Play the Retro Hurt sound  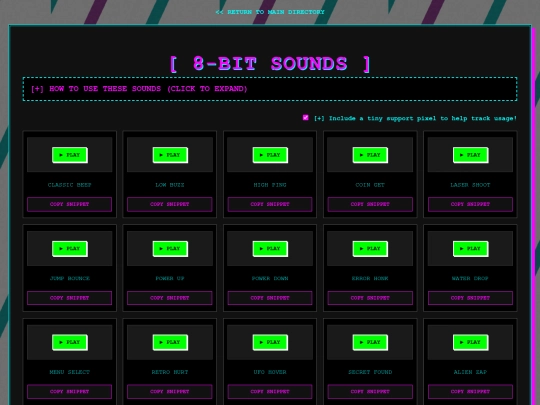(x=170, y=342)
